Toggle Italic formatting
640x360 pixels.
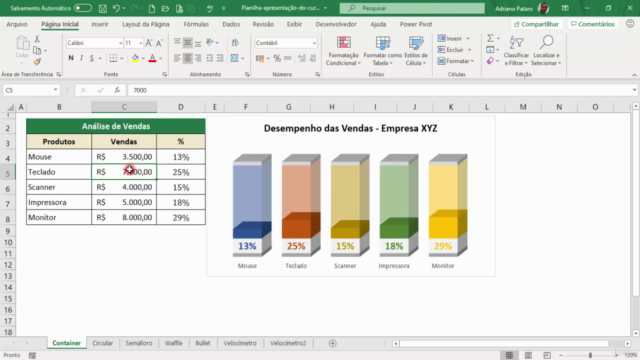click(81, 58)
